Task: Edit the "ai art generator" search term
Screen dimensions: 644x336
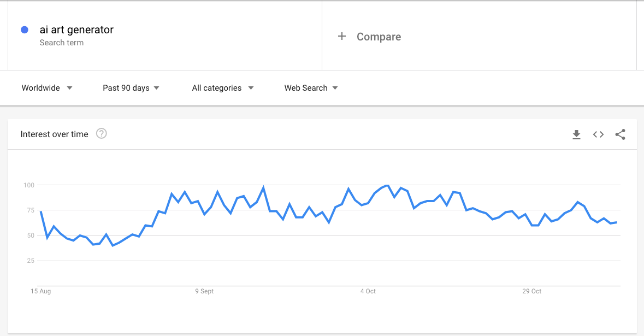Action: [x=76, y=30]
